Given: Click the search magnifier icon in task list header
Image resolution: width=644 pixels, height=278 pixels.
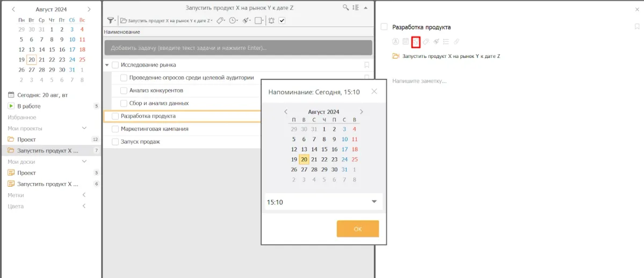Looking at the screenshot, I should 346,8.
